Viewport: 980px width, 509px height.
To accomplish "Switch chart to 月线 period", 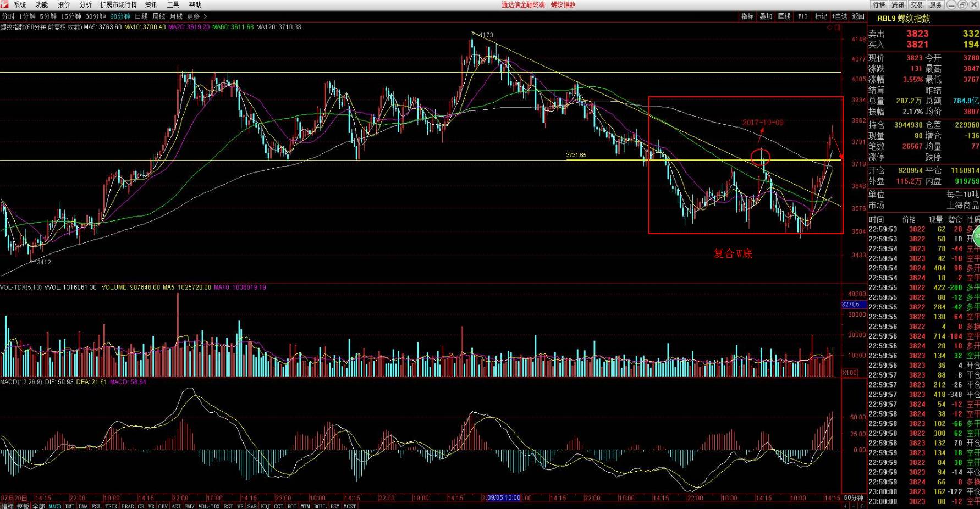I will (177, 16).
